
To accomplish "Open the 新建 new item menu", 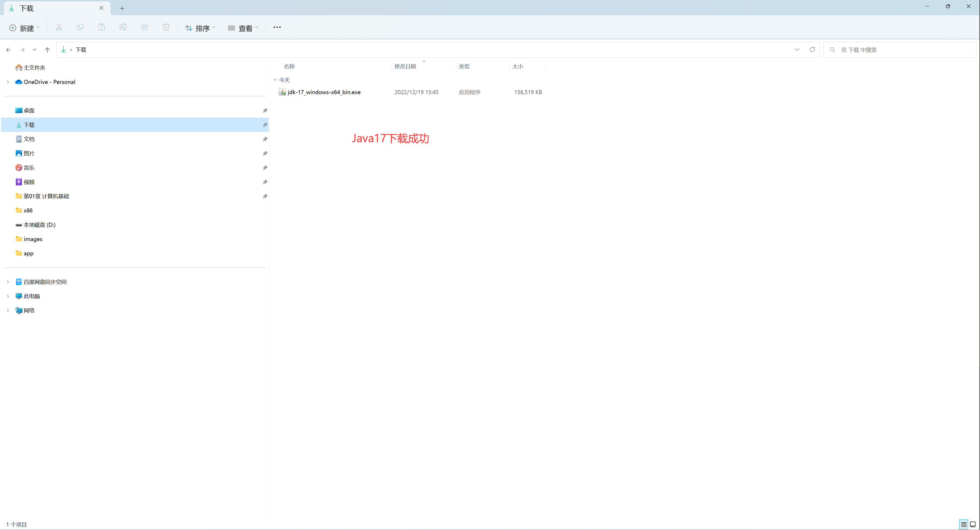I will pos(24,28).
